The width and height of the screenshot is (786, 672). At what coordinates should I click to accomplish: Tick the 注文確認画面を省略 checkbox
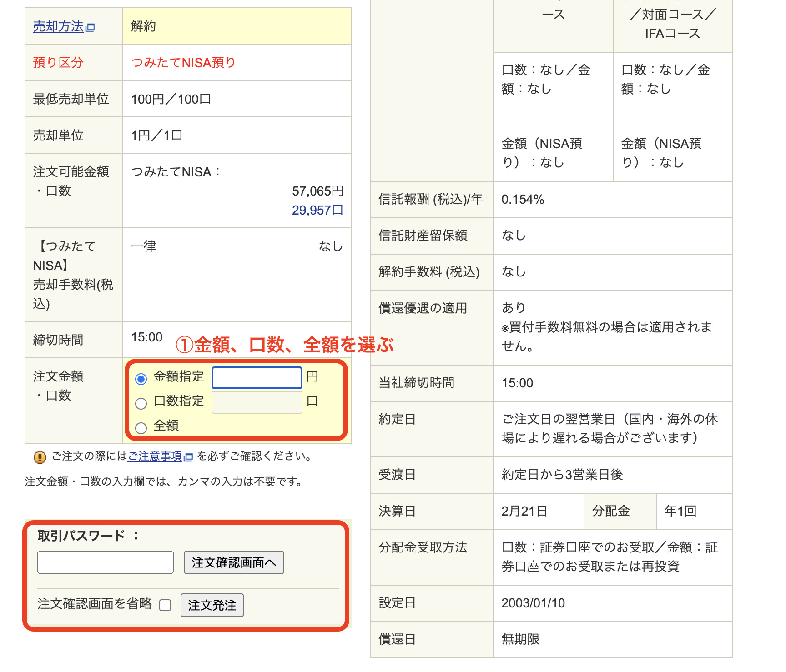pyautogui.click(x=165, y=605)
